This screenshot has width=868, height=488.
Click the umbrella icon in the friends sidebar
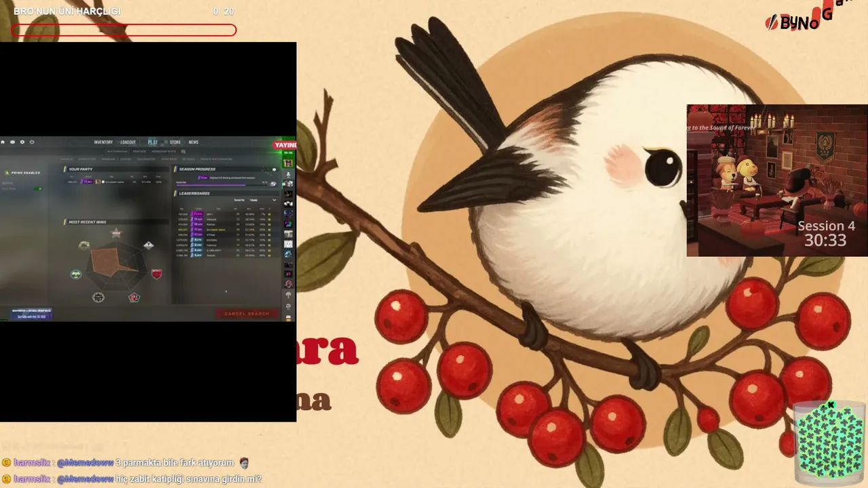(x=289, y=296)
